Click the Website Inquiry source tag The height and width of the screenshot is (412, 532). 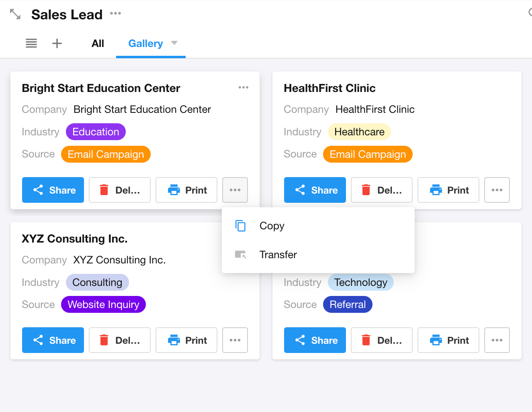click(x=103, y=304)
